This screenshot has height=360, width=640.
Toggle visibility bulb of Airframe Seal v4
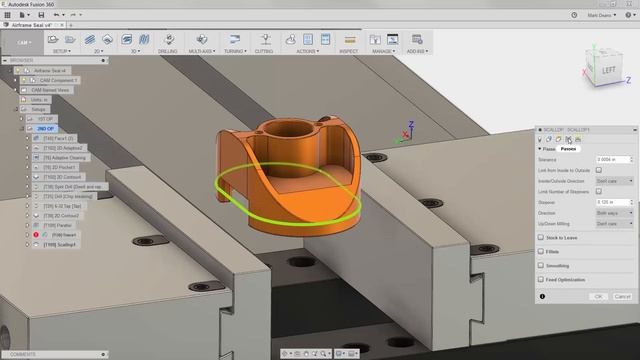point(18,71)
